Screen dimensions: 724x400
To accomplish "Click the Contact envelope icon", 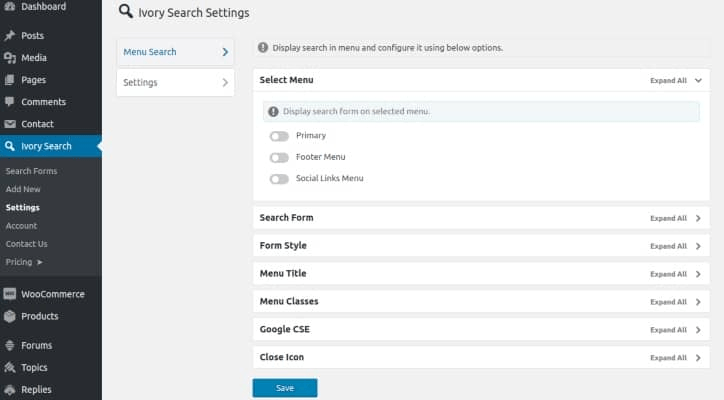I will (9, 124).
